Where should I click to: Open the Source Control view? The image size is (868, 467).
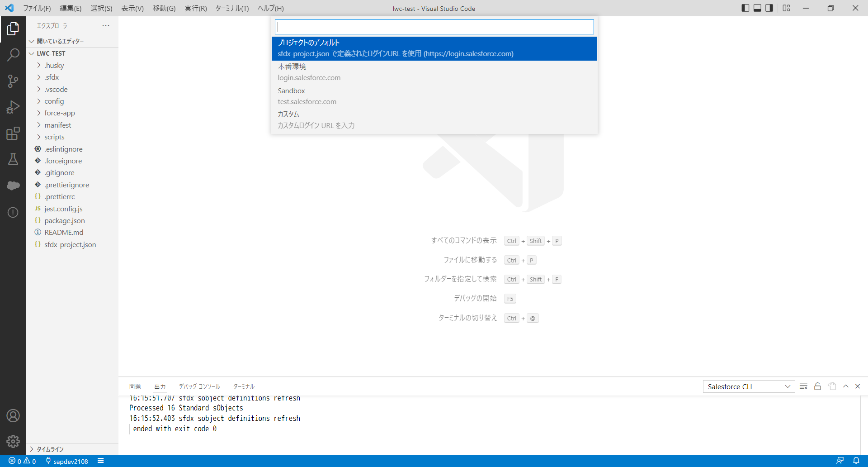click(13, 81)
